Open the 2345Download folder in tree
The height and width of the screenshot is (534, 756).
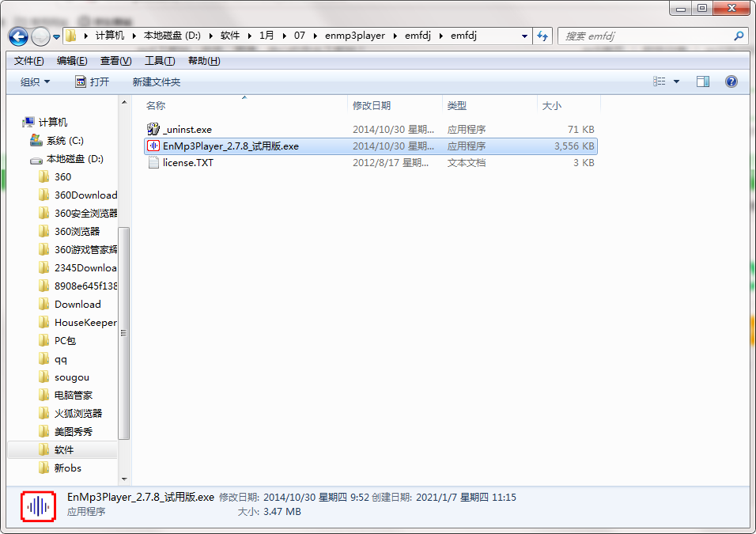point(86,267)
